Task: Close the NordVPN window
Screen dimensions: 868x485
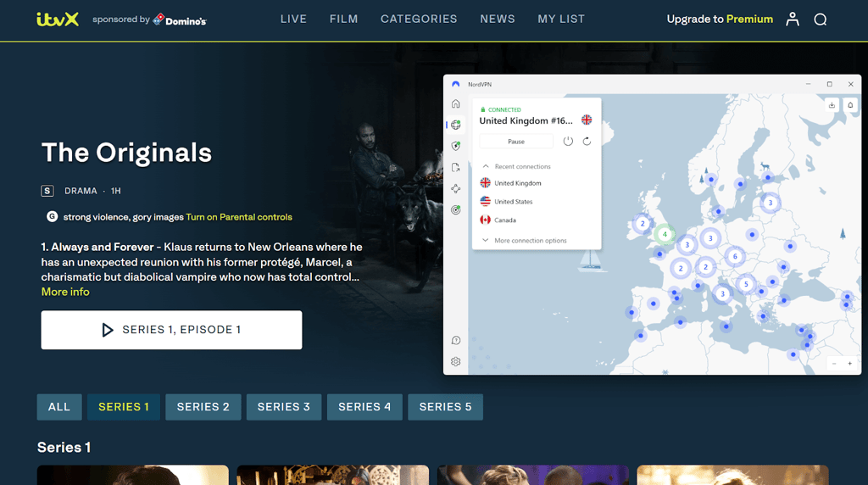Action: click(851, 84)
